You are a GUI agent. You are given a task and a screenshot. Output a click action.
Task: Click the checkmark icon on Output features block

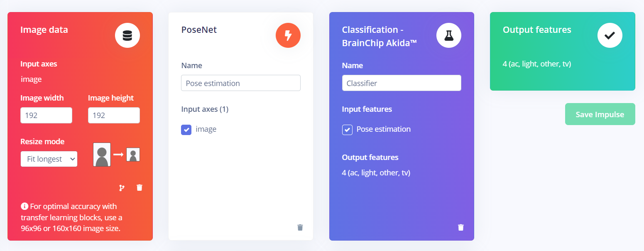610,36
